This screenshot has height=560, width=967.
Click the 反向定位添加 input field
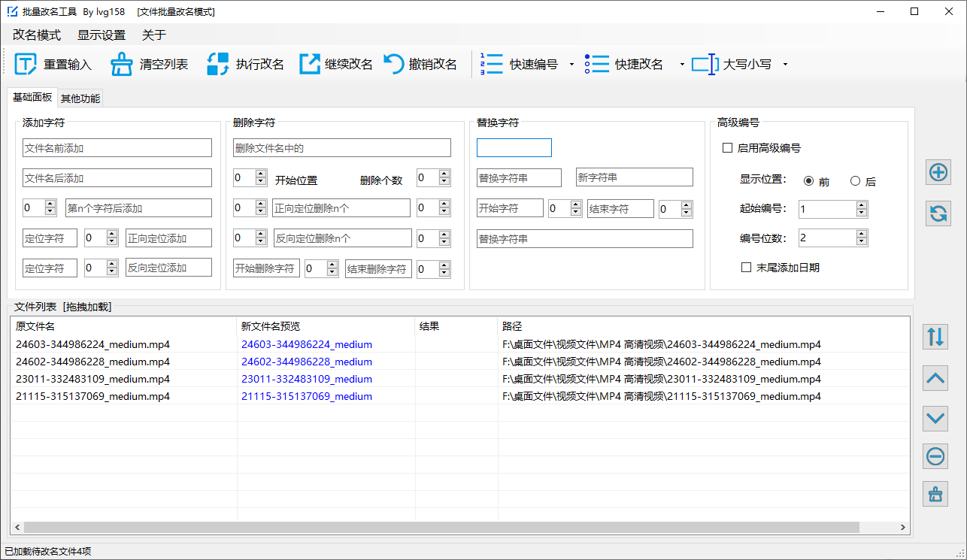click(x=168, y=268)
